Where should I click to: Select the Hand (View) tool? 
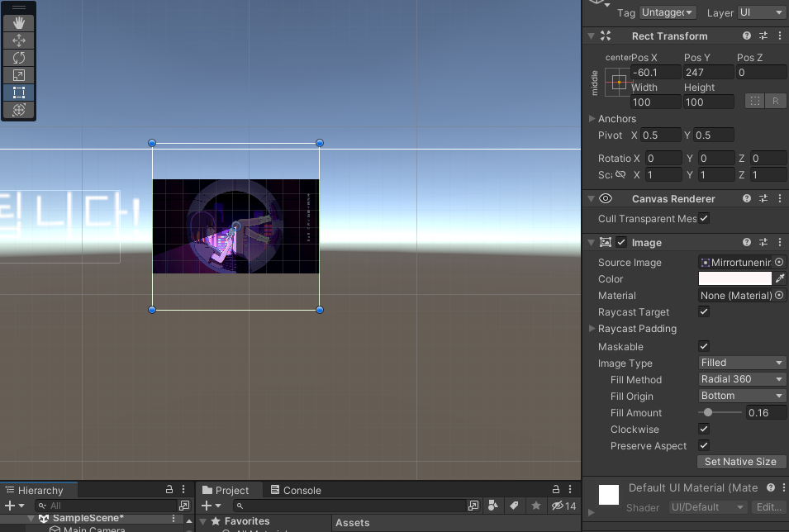(x=19, y=23)
